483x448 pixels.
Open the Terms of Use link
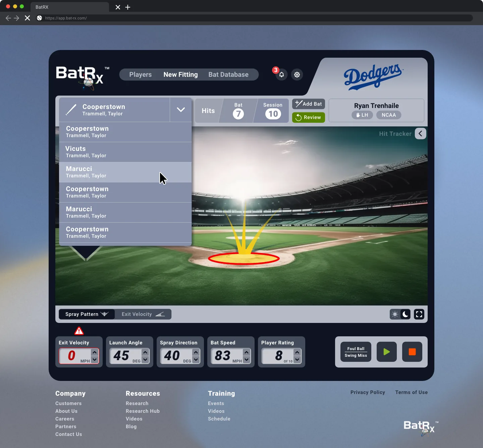pyautogui.click(x=412, y=392)
